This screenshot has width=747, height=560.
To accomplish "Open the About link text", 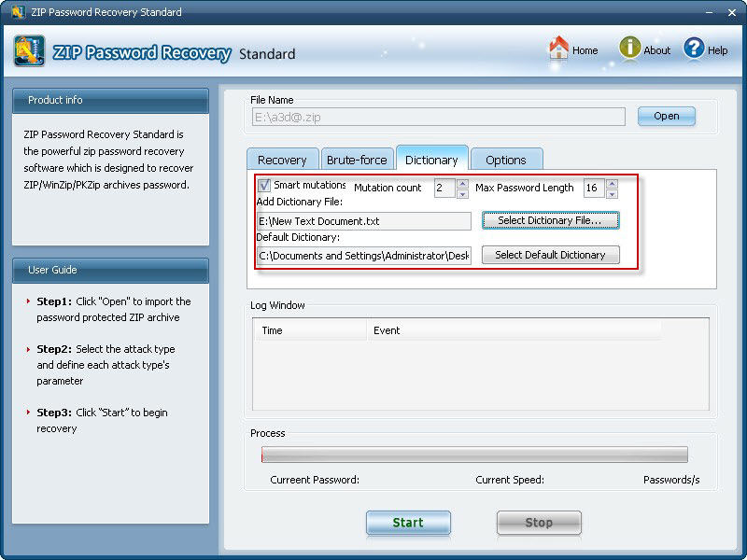I will pos(657,50).
